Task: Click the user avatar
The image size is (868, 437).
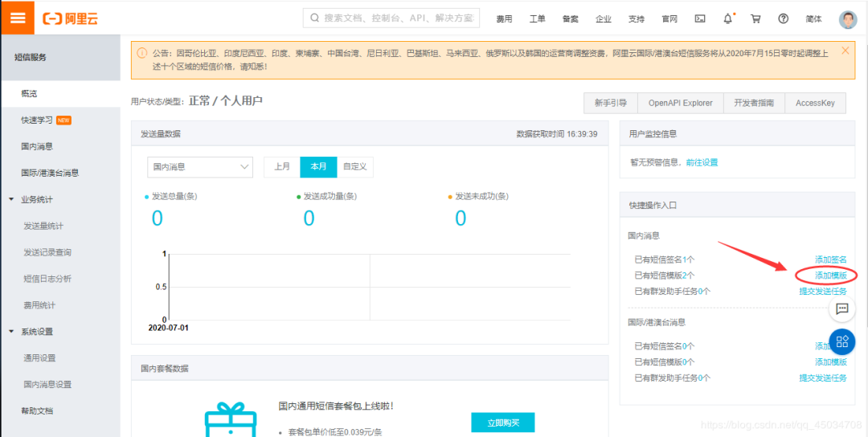Action: click(x=848, y=18)
